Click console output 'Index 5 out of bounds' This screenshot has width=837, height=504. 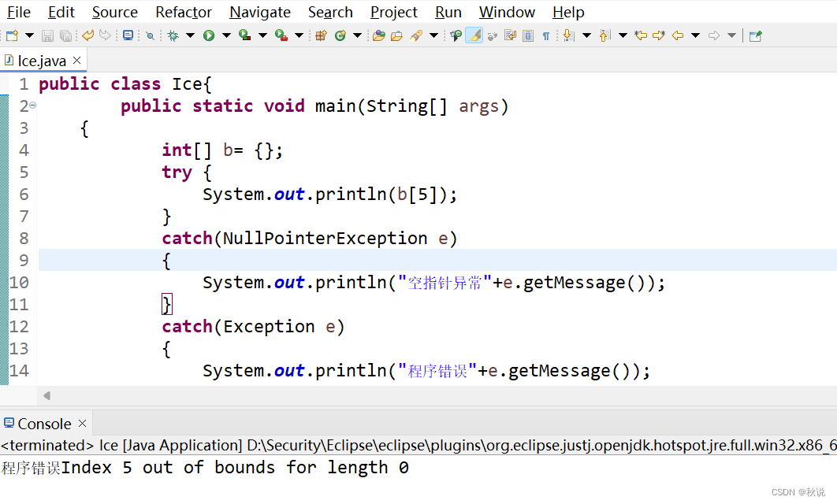(168, 467)
